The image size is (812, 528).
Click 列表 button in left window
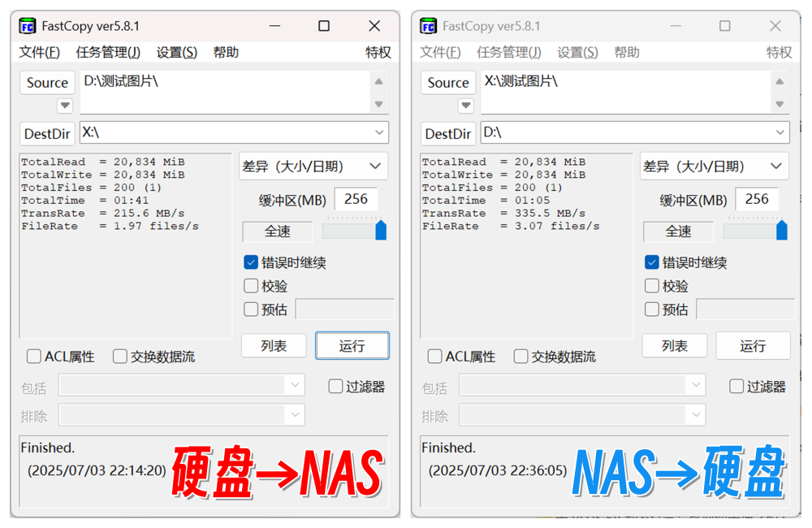[x=274, y=345]
